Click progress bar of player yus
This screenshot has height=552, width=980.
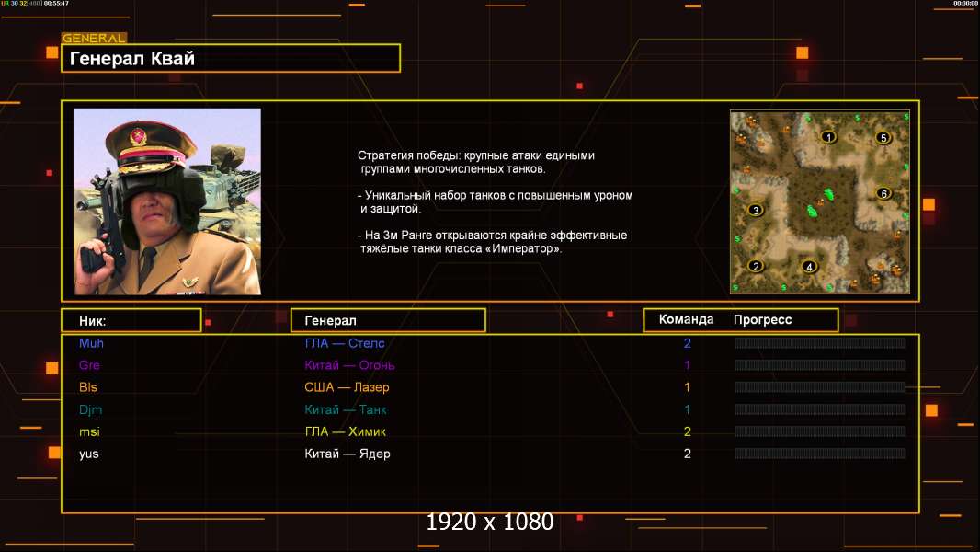pos(819,454)
